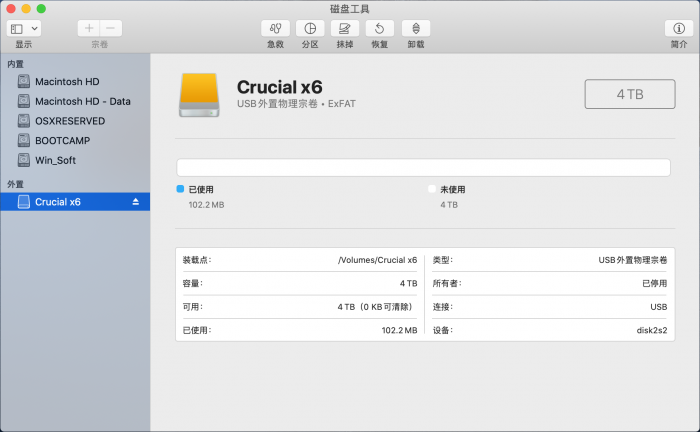Unmount the volume with the 卸载 icon
This screenshot has height=432, width=700.
415,29
